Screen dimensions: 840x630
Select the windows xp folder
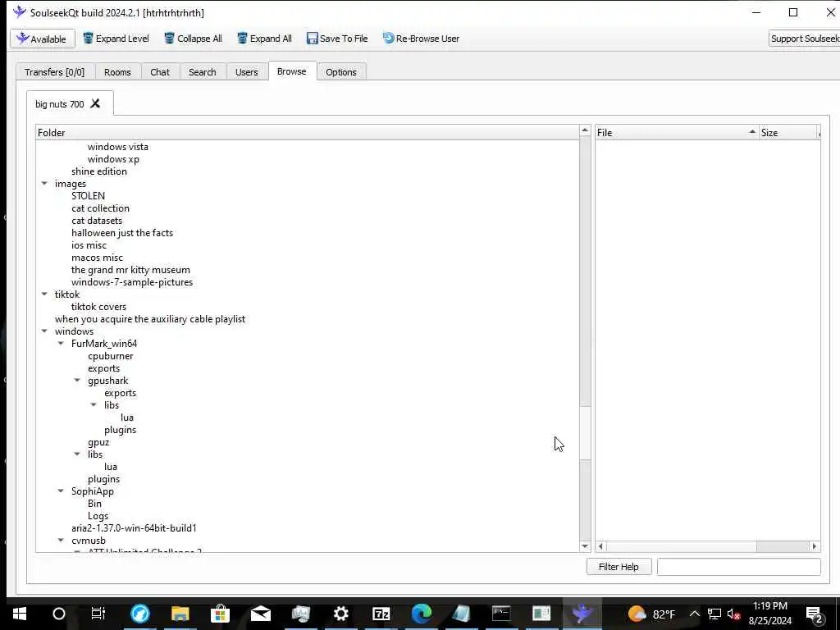click(x=113, y=159)
